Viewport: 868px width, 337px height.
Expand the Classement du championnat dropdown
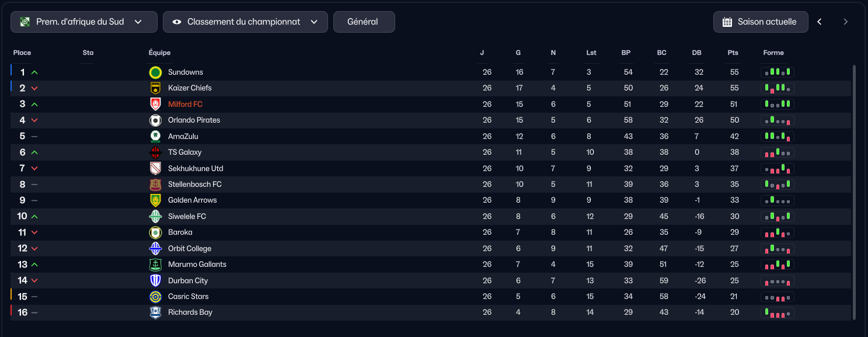(245, 22)
